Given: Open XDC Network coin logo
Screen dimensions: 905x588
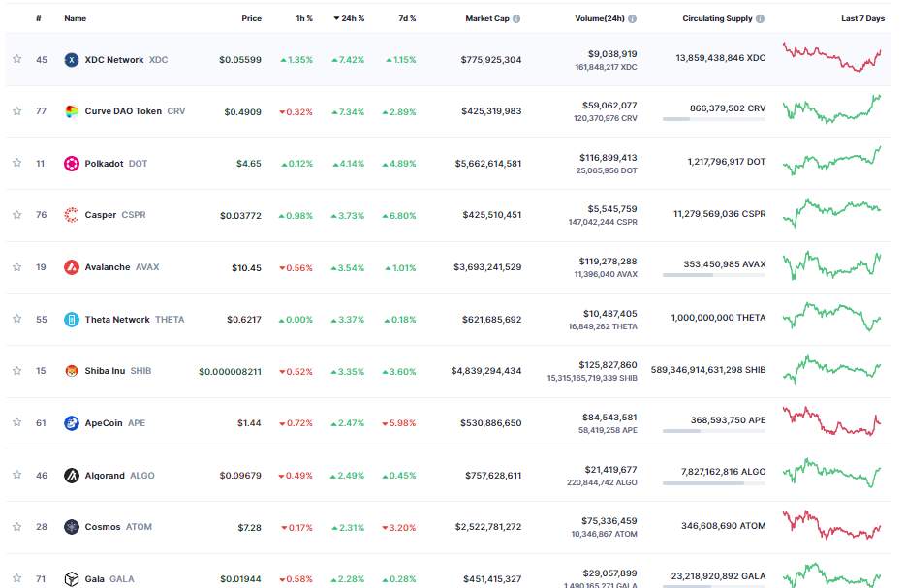Looking at the screenshot, I should (x=72, y=59).
